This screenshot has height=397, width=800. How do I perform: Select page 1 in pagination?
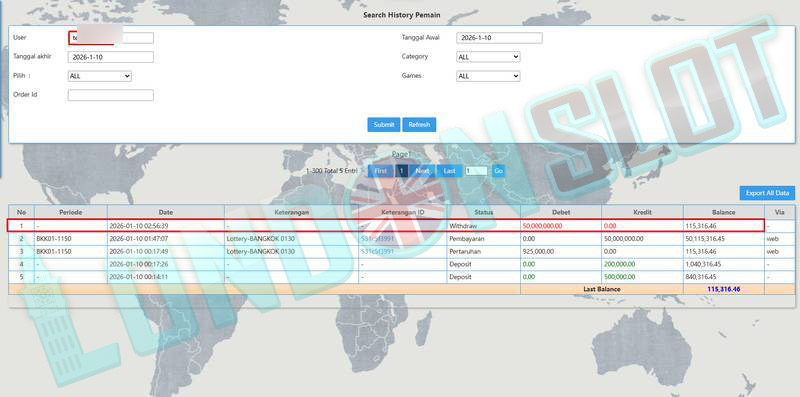(402, 171)
